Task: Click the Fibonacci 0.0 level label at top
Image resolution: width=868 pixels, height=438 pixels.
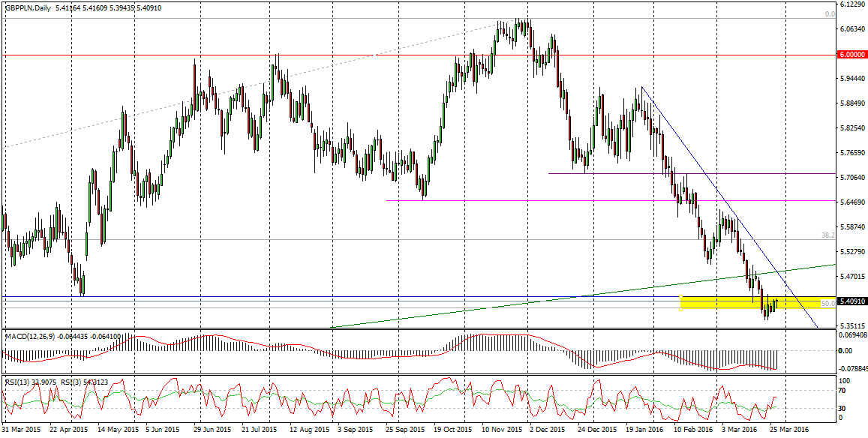Action: [x=830, y=14]
